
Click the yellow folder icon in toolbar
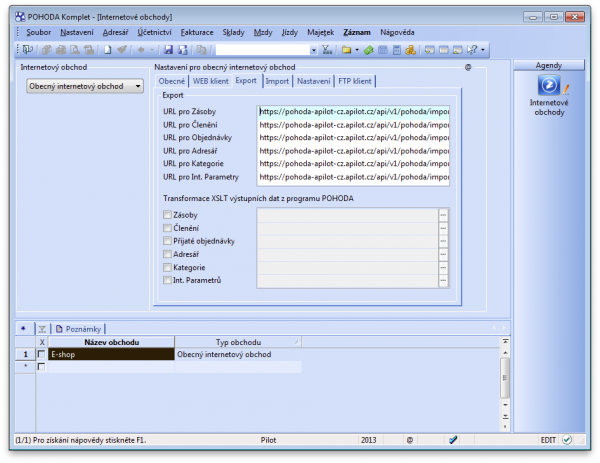(x=347, y=50)
